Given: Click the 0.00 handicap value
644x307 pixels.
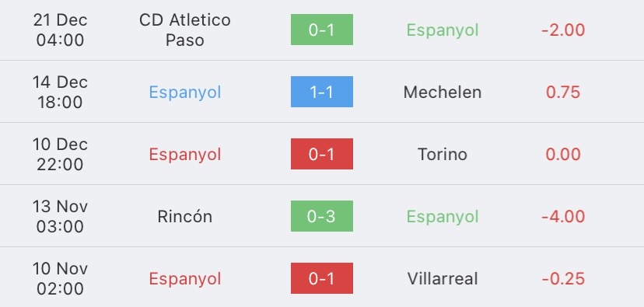Looking at the screenshot, I should pos(563,155).
